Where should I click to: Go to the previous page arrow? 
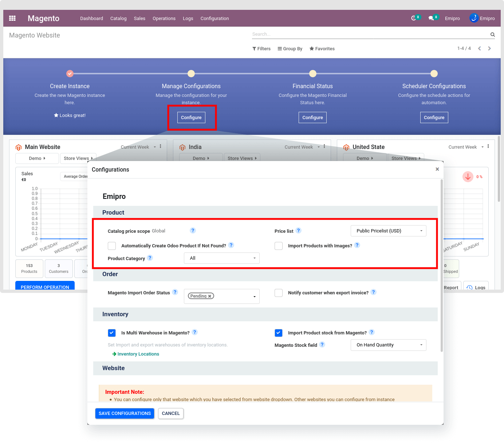coord(480,48)
